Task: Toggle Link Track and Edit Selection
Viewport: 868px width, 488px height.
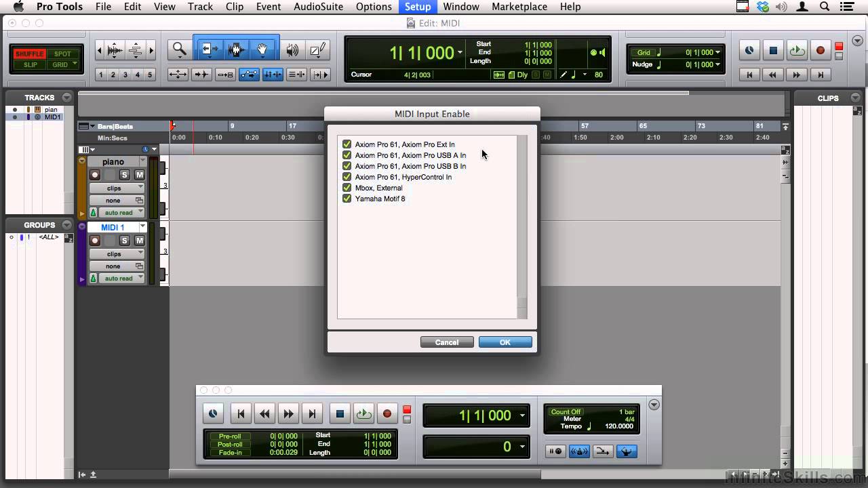Action: click(x=296, y=75)
